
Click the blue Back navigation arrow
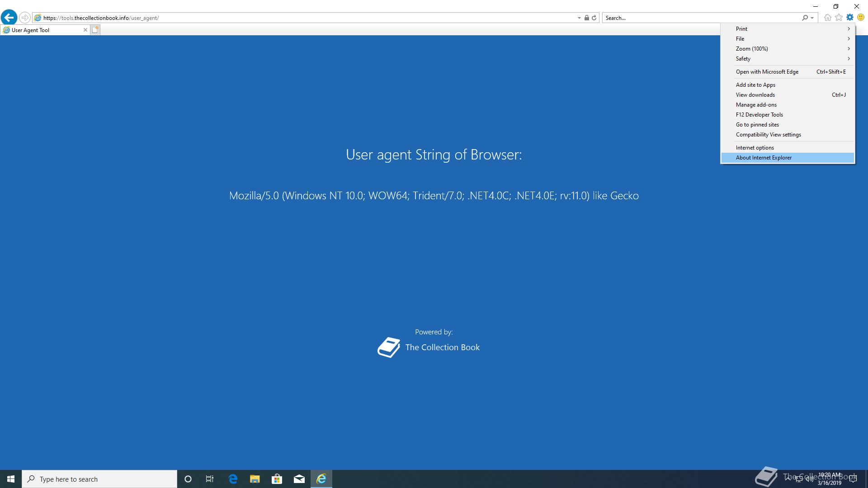point(9,18)
